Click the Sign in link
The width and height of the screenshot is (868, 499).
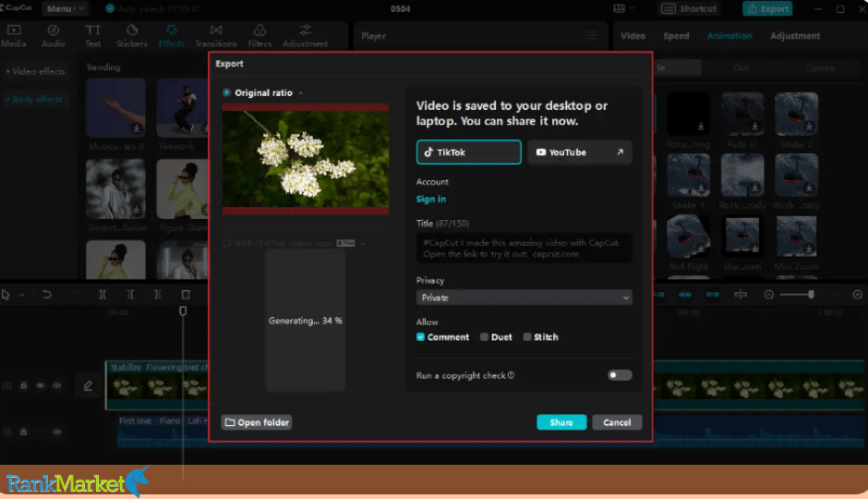tap(430, 199)
